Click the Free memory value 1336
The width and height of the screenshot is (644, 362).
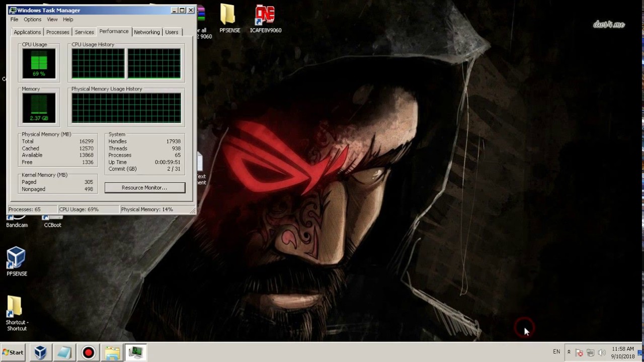pyautogui.click(x=88, y=162)
